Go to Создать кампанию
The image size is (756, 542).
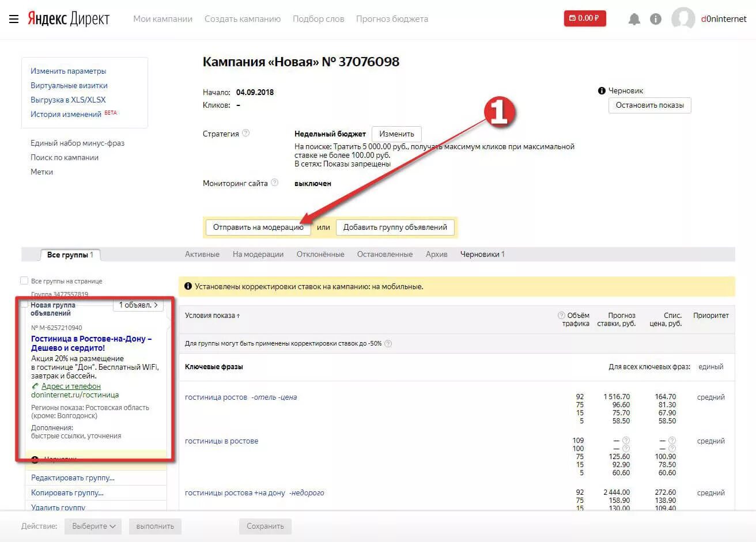tap(243, 19)
